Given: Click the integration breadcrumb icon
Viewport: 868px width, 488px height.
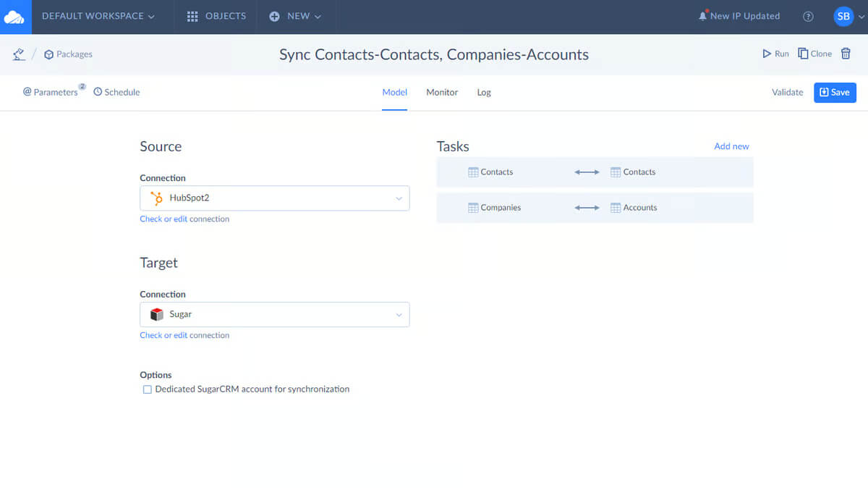Looking at the screenshot, I should pyautogui.click(x=20, y=54).
